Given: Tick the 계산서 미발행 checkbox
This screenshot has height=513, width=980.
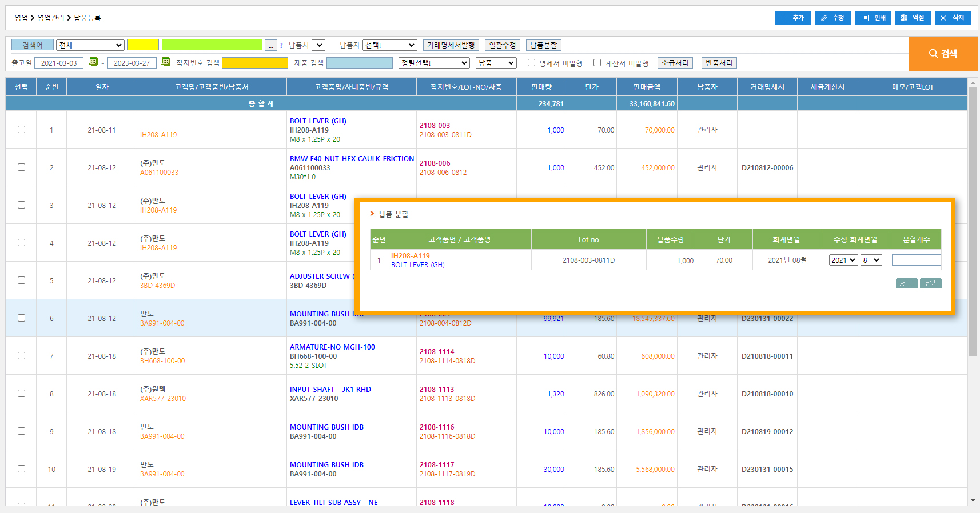Looking at the screenshot, I should pos(597,63).
